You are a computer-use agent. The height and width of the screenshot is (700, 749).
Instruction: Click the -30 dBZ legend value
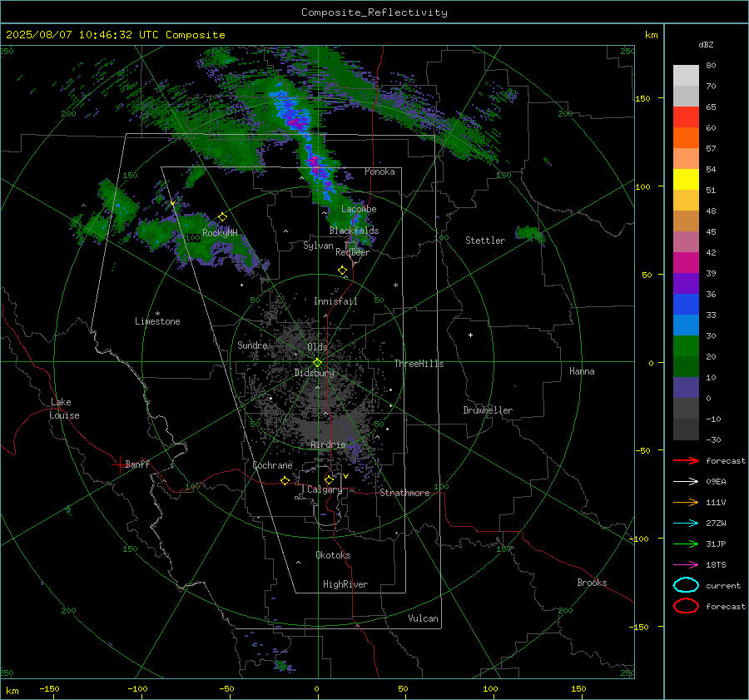713,439
